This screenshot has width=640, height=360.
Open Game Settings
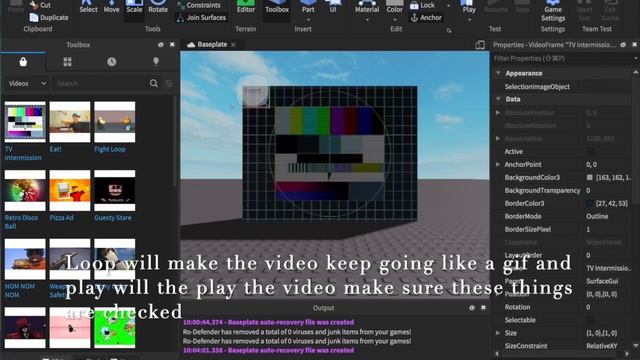[x=553, y=11]
